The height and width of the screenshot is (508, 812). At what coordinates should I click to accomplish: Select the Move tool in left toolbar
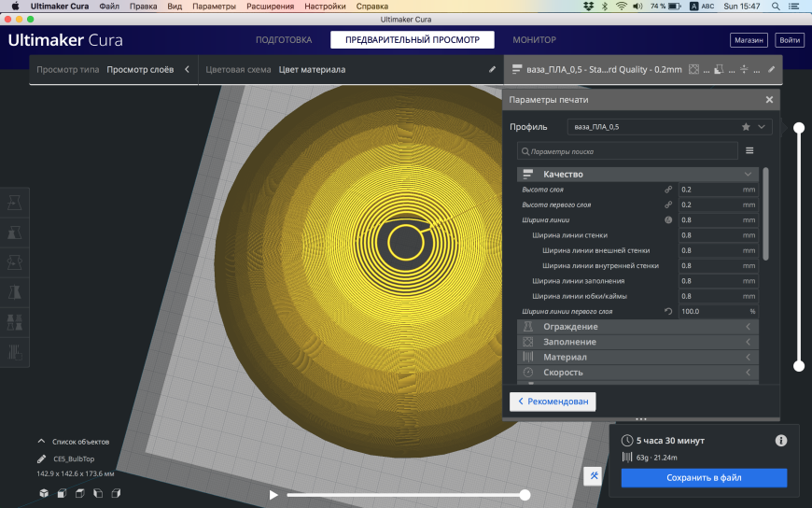pyautogui.click(x=15, y=203)
